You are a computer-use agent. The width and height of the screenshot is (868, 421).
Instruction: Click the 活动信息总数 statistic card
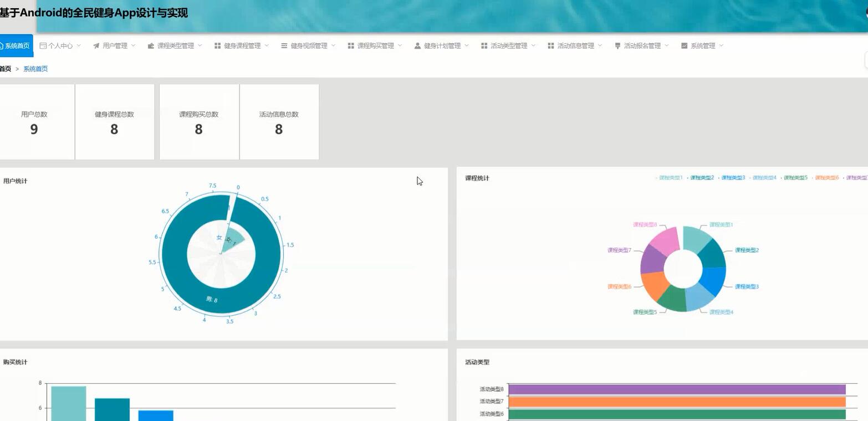[x=279, y=122]
